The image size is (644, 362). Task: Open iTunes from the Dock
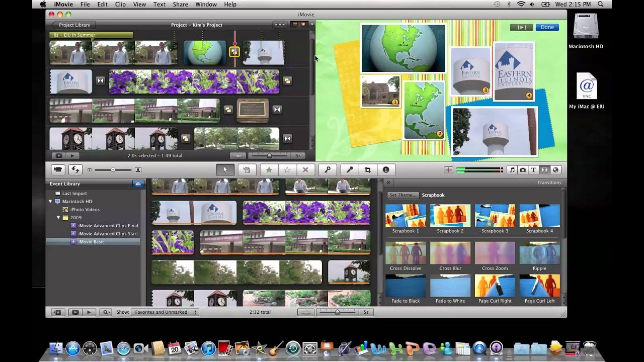coord(208,348)
